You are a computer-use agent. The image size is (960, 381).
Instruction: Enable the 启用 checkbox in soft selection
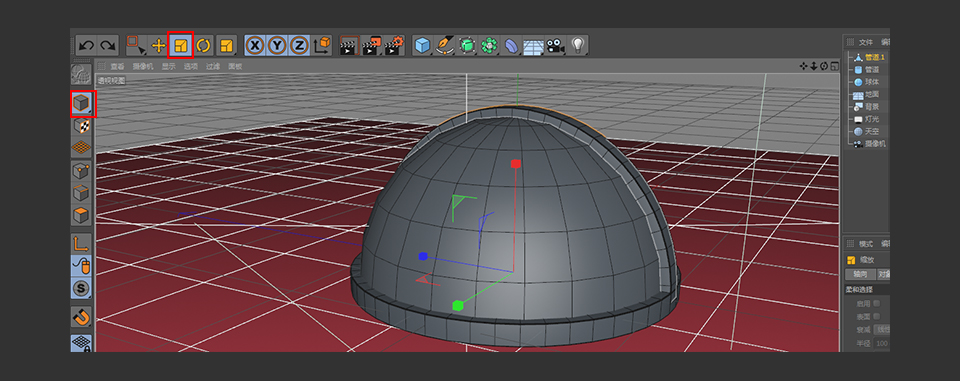[x=877, y=303]
